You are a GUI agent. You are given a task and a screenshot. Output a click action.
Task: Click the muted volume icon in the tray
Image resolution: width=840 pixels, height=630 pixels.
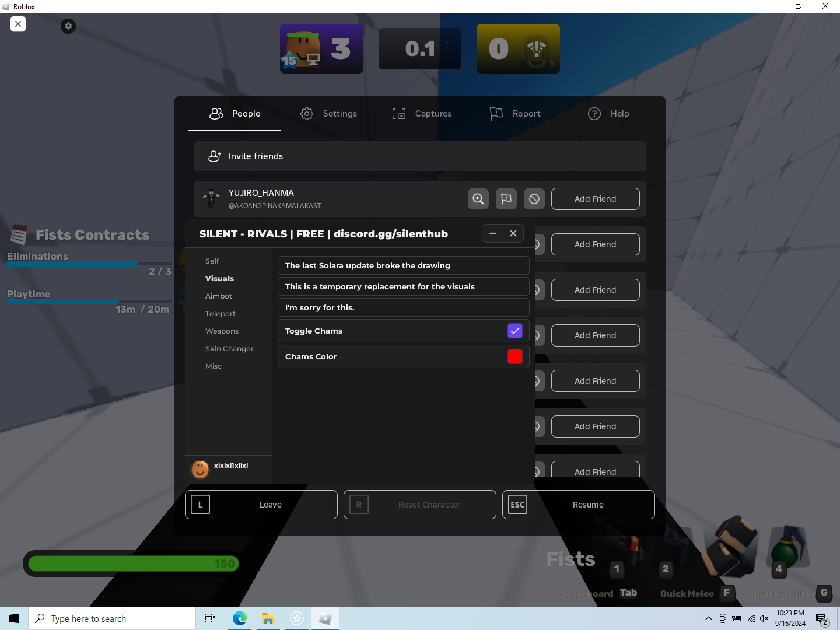pos(764,618)
